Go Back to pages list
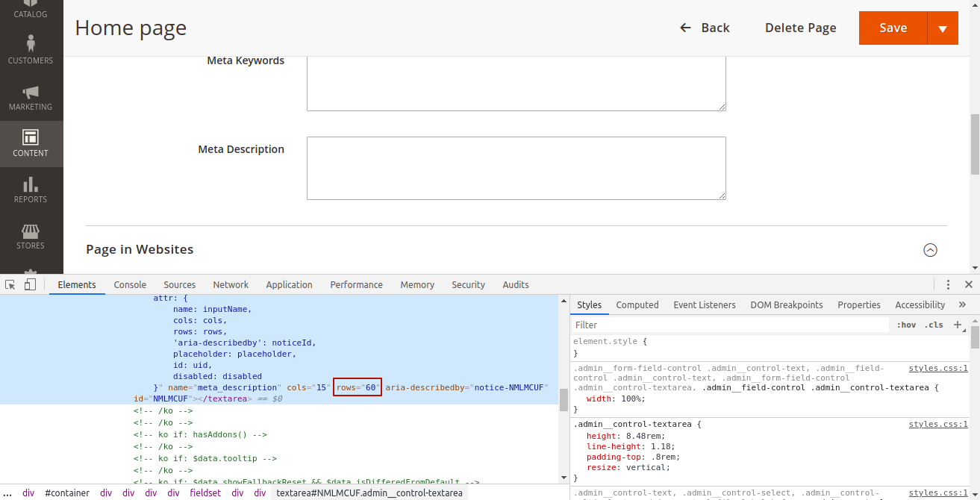This screenshot has width=980, height=500. coord(705,28)
